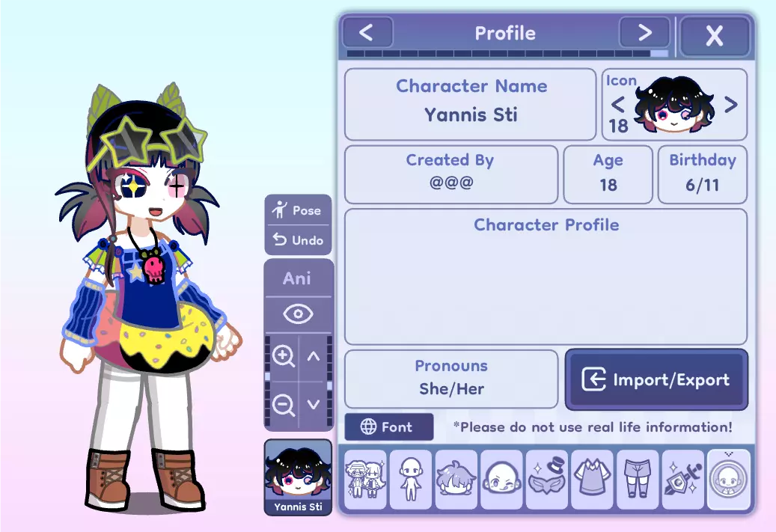
Task: Select the Face category icon
Action: click(501, 479)
